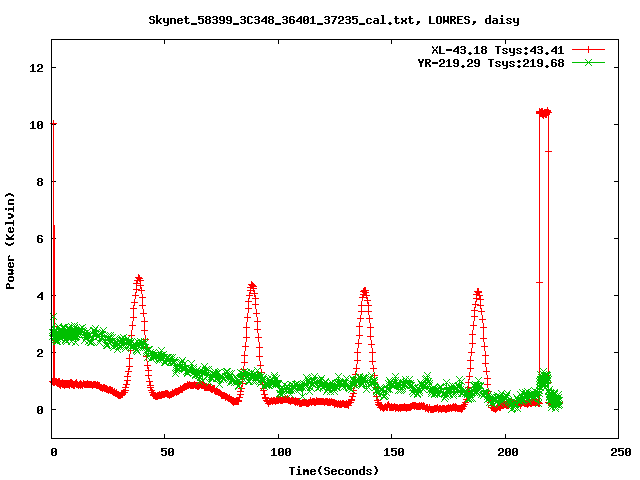
Task: Click y-axis tick label 6
Action: [40, 239]
